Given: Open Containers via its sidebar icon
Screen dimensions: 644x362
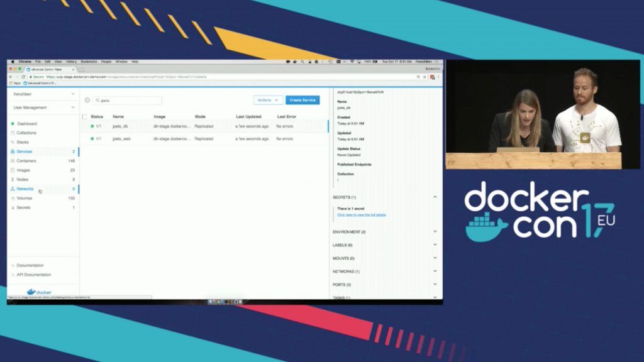Looking at the screenshot, I should 13,161.
